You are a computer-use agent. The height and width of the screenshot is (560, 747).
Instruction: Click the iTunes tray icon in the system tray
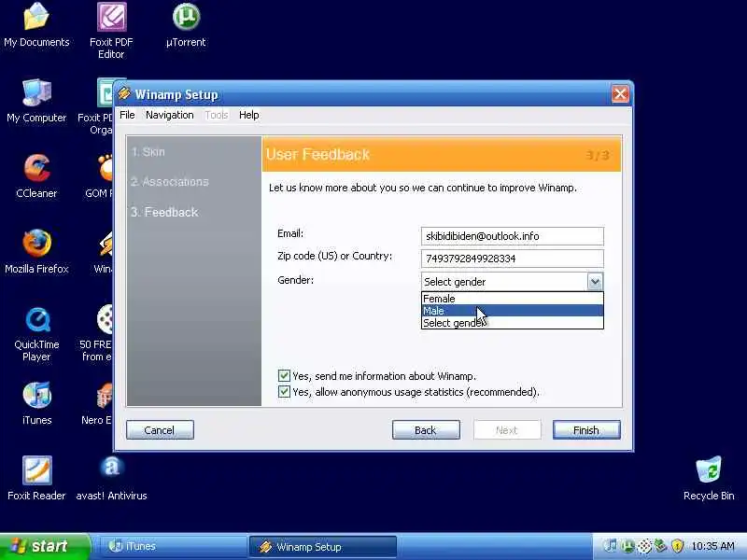click(x=611, y=546)
